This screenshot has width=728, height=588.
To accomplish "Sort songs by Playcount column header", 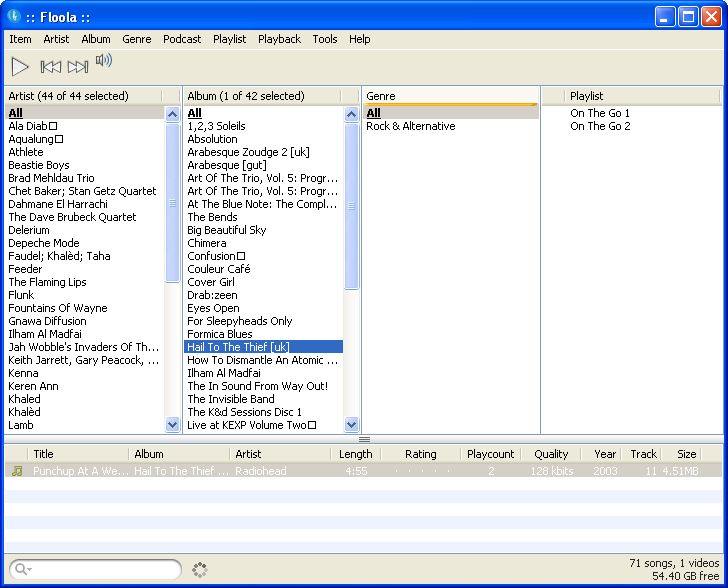I will tap(490, 454).
